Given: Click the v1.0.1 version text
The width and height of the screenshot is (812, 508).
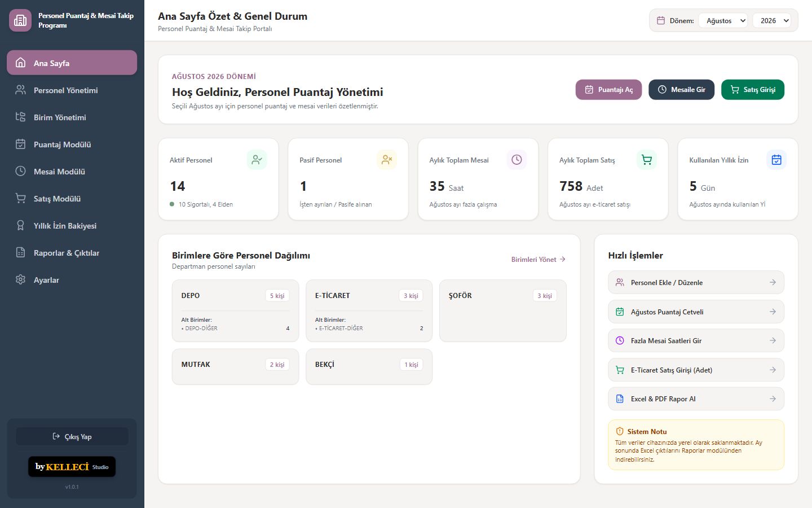Looking at the screenshot, I should point(72,487).
